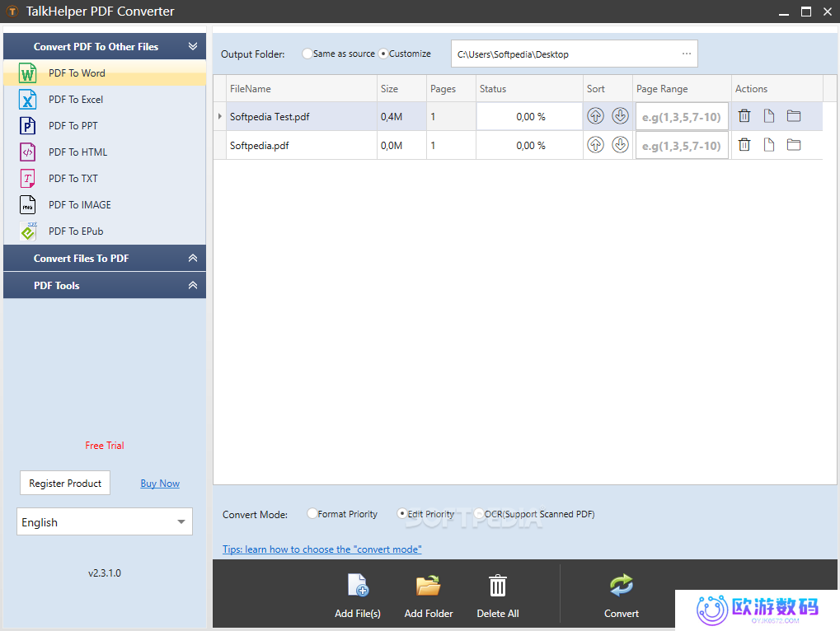This screenshot has height=631, width=840.
Task: Open convert mode tips link
Action: point(322,549)
